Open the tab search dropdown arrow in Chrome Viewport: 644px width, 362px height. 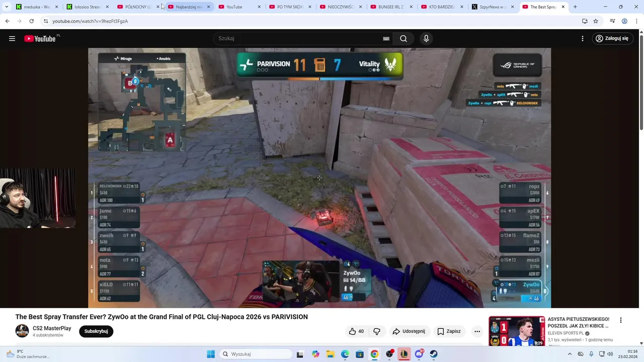pyautogui.click(x=7, y=7)
